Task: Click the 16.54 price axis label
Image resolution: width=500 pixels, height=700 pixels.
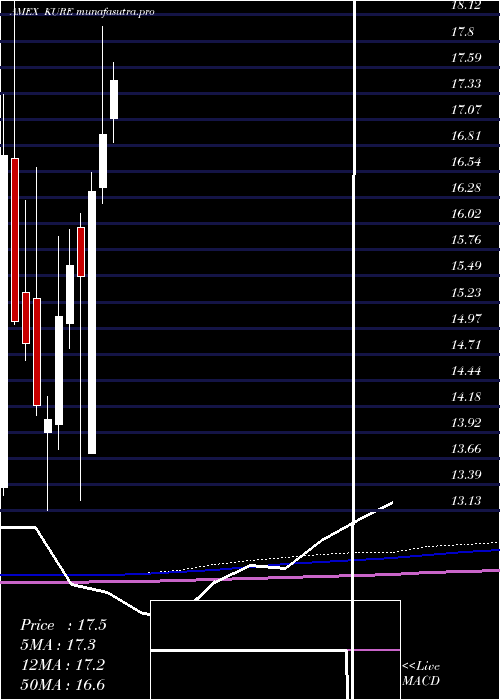Action: [x=466, y=162]
